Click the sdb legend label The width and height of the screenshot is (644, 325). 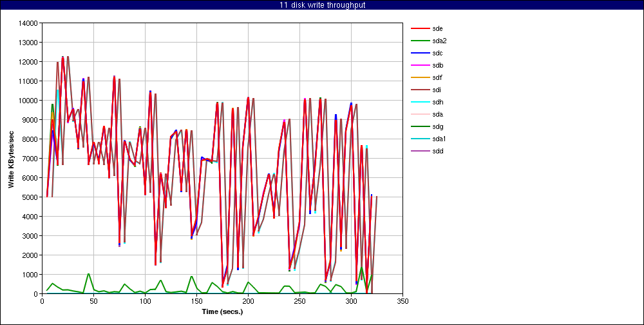point(437,65)
